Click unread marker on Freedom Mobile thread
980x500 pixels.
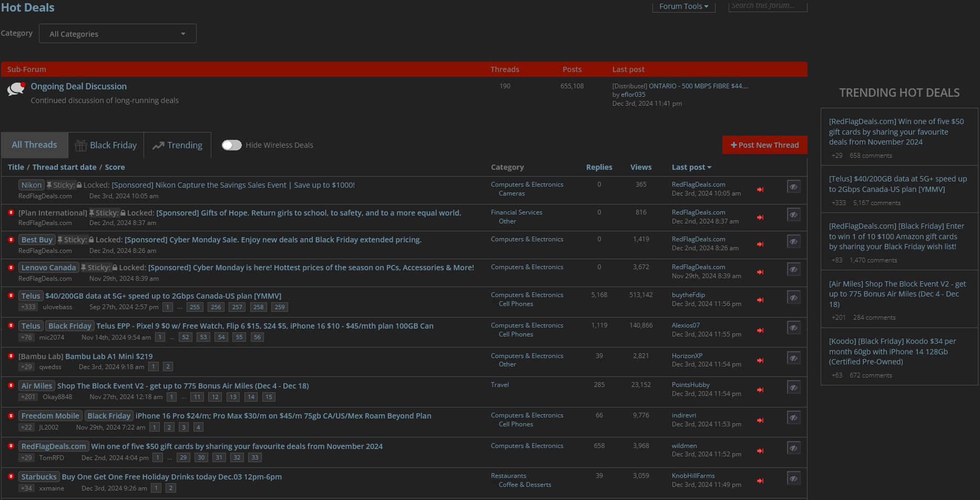click(11, 416)
